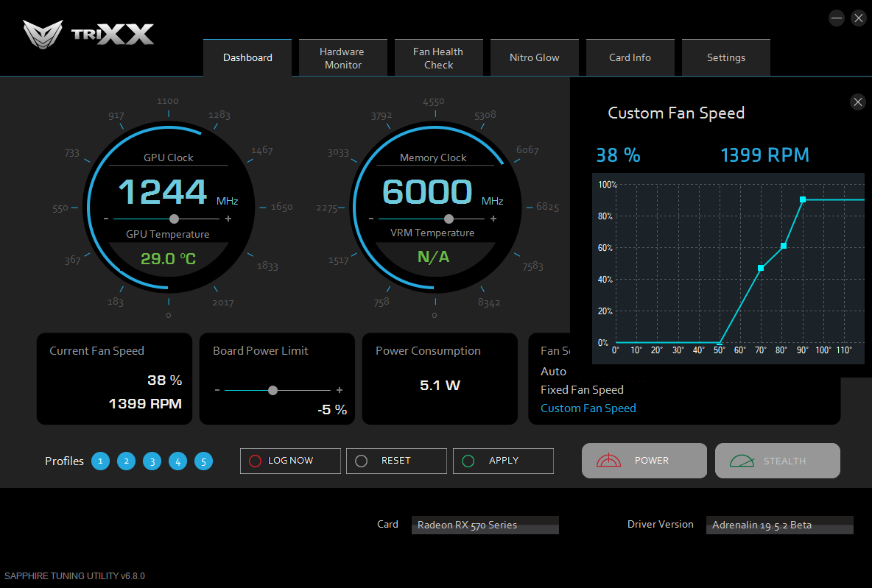The image size is (872, 588).
Task: Select profile 2
Action: point(126,461)
